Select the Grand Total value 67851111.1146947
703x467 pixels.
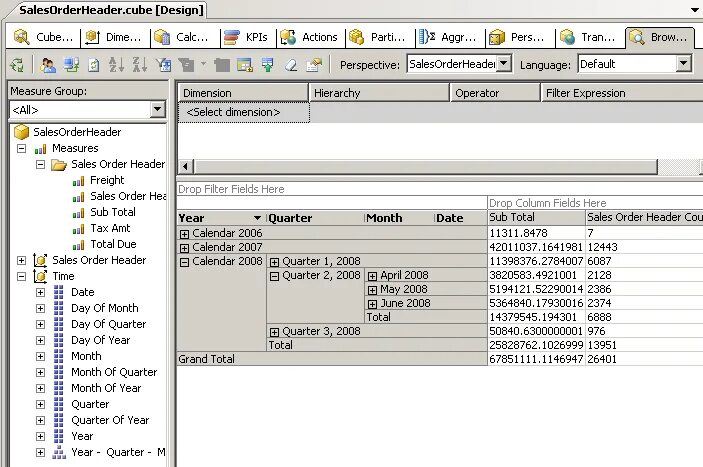[536, 359]
